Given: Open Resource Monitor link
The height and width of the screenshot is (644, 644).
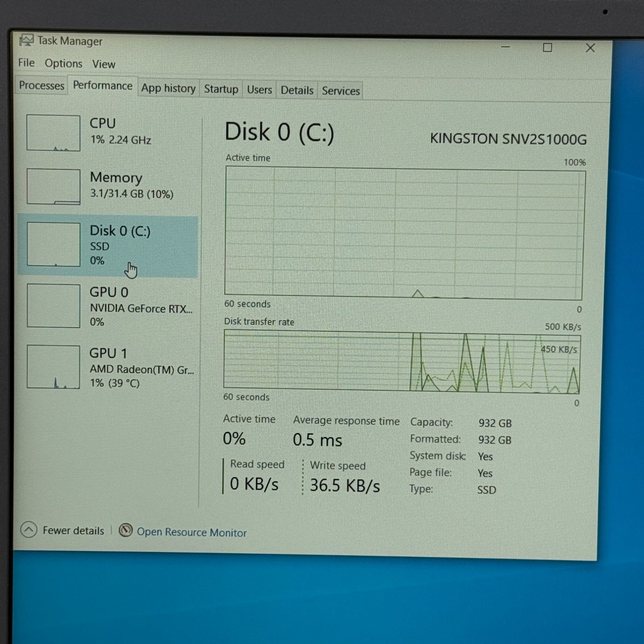Looking at the screenshot, I should [191, 533].
